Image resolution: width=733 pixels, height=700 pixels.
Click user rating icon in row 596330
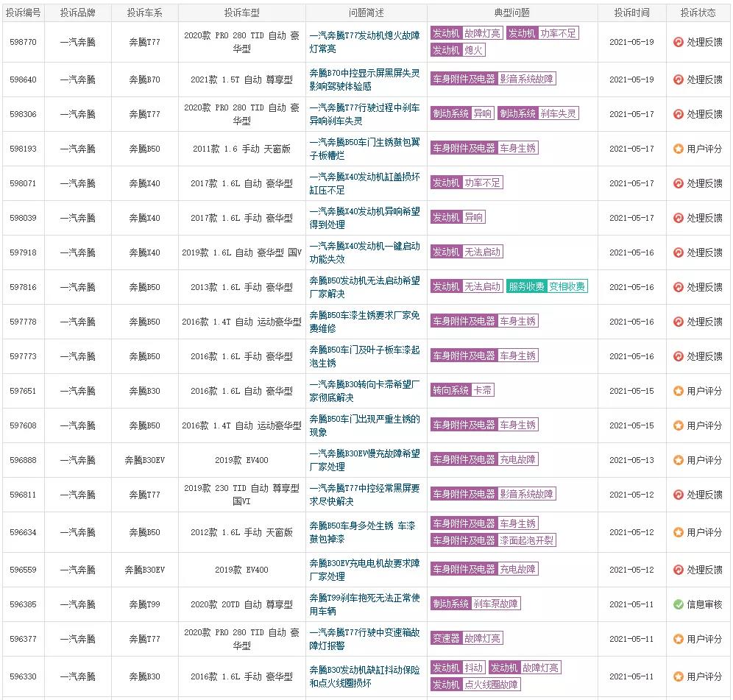[x=678, y=676]
